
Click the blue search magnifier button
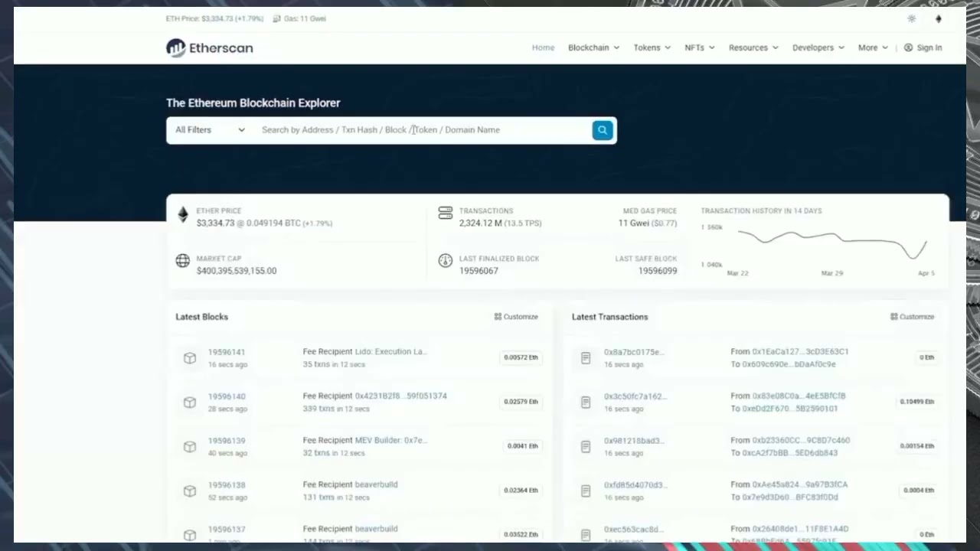click(603, 130)
